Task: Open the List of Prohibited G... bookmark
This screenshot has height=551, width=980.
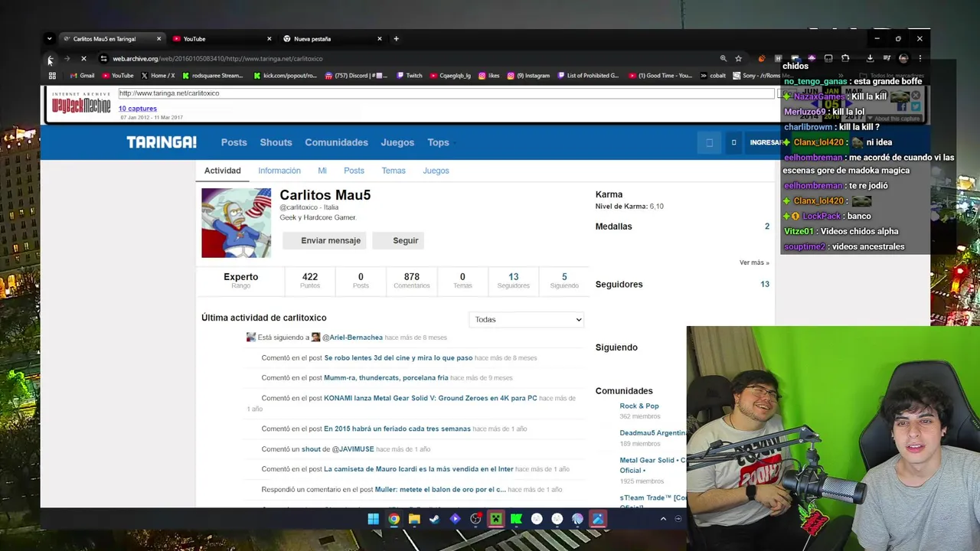Action: pyautogui.click(x=588, y=76)
